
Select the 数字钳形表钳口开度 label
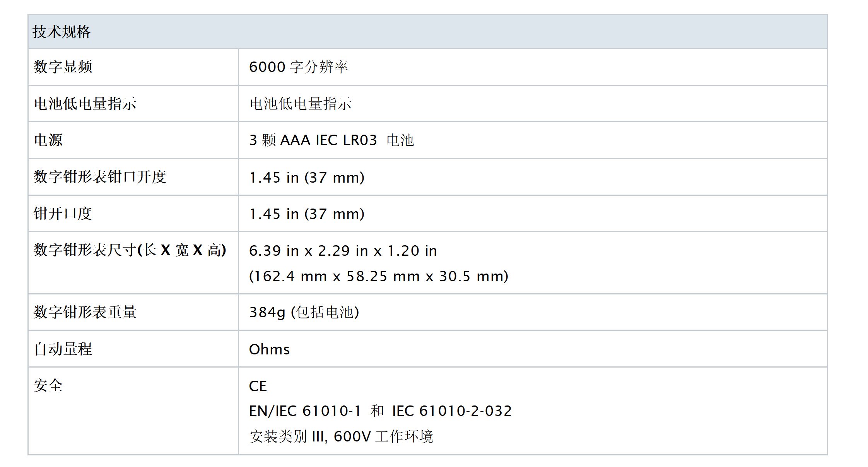pos(100,177)
